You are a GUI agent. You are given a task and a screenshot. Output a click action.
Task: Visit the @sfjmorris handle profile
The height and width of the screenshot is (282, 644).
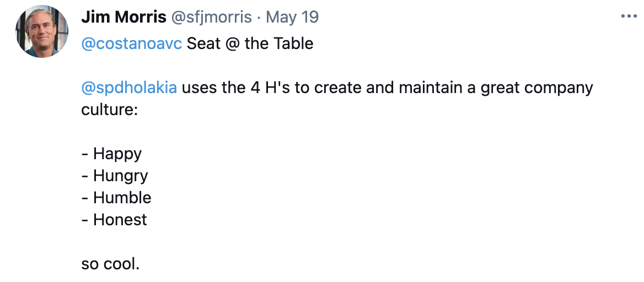211,17
